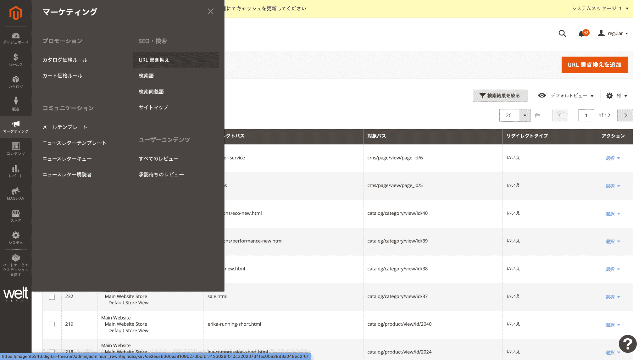The width and height of the screenshot is (644, 360).
Task: Check the checkbox for row 232
Action: coord(52,296)
